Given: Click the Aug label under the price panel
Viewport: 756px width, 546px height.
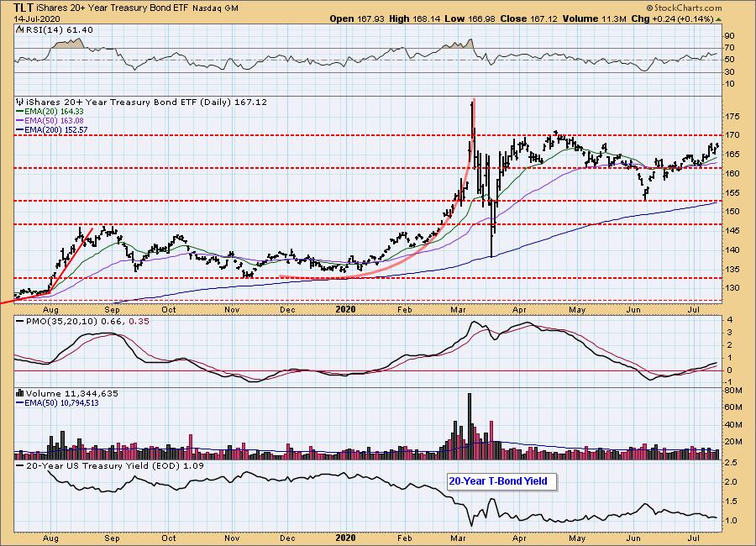Looking at the screenshot, I should (x=50, y=309).
